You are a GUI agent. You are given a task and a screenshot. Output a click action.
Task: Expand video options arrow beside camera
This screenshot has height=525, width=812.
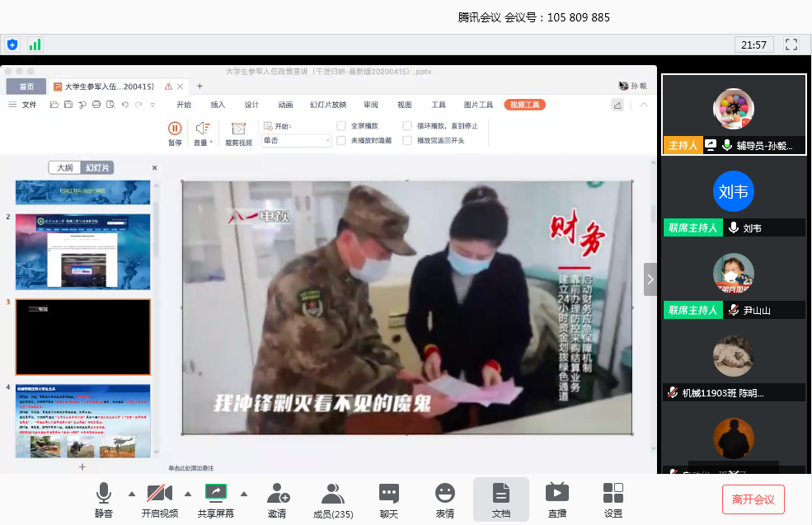[187, 494]
